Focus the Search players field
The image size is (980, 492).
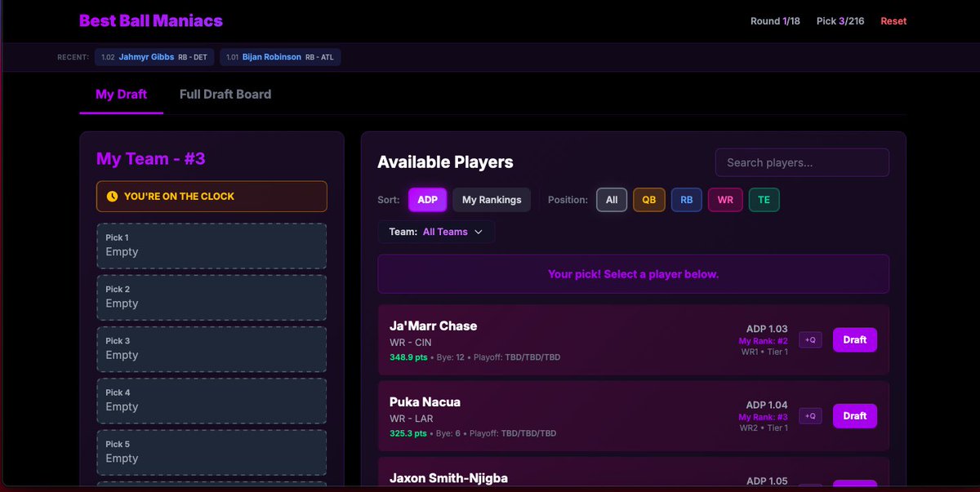pos(802,162)
